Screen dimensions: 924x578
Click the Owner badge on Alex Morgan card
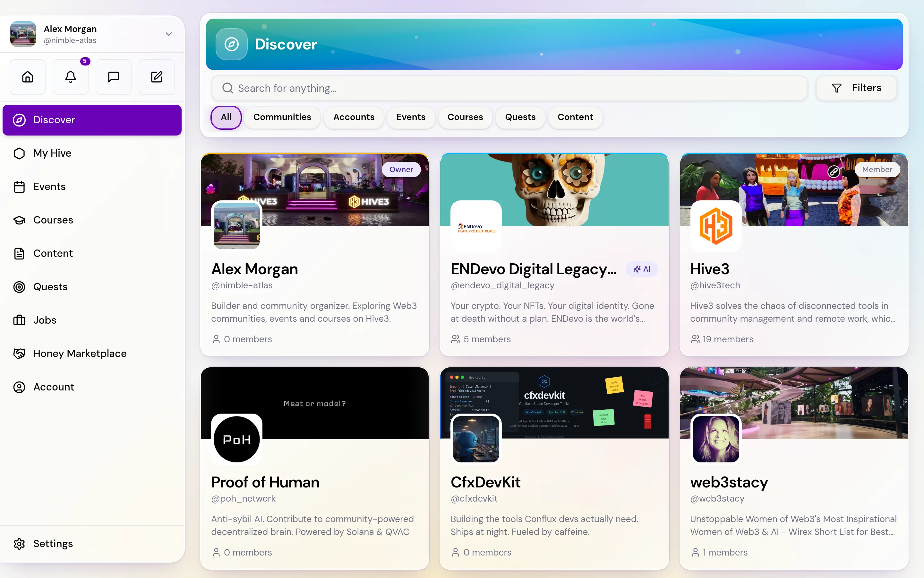point(401,169)
